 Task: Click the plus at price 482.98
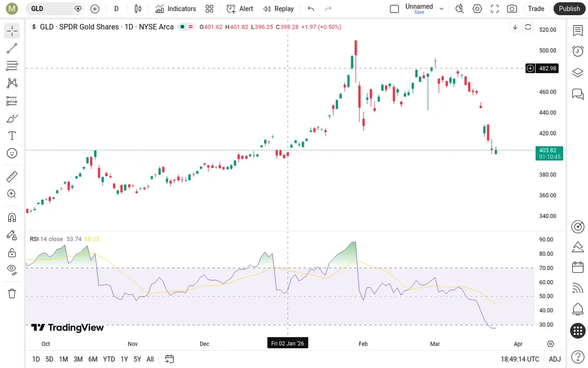530,68
